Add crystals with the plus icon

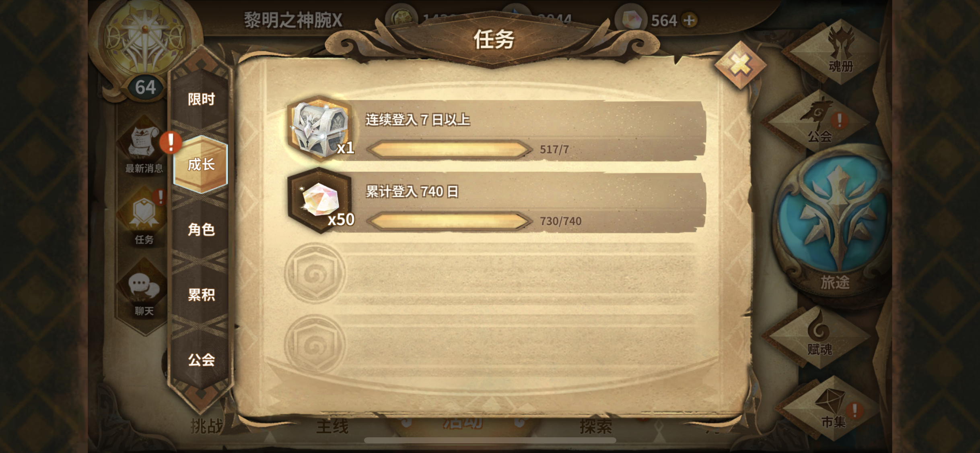tap(690, 20)
